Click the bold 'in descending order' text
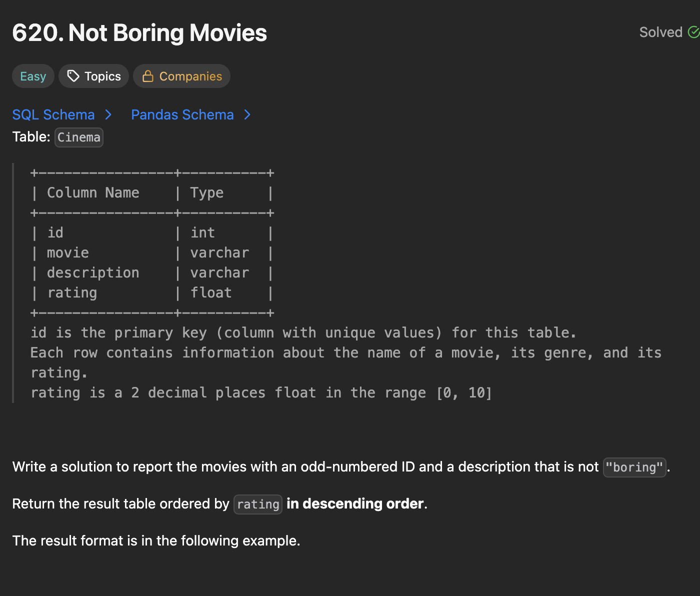 click(x=355, y=503)
